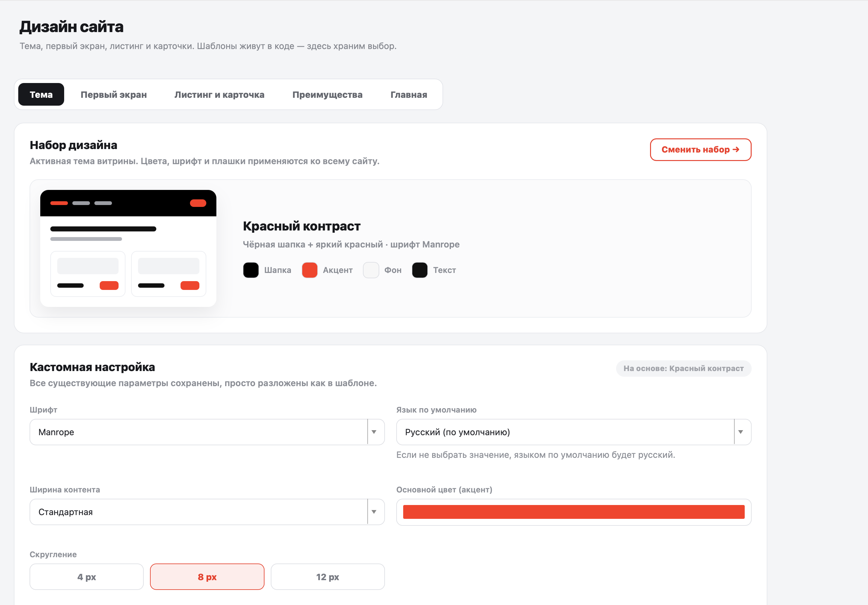Click the red Акцент color swatch

click(x=310, y=270)
